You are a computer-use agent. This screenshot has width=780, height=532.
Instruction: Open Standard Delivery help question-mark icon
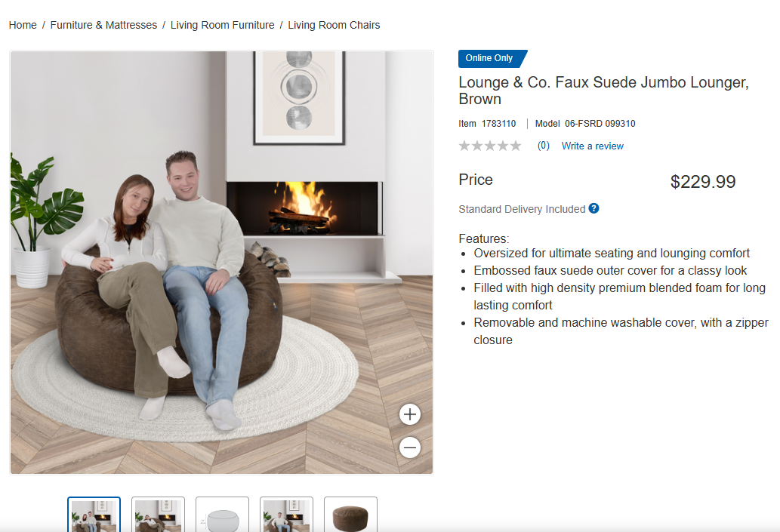click(x=594, y=208)
